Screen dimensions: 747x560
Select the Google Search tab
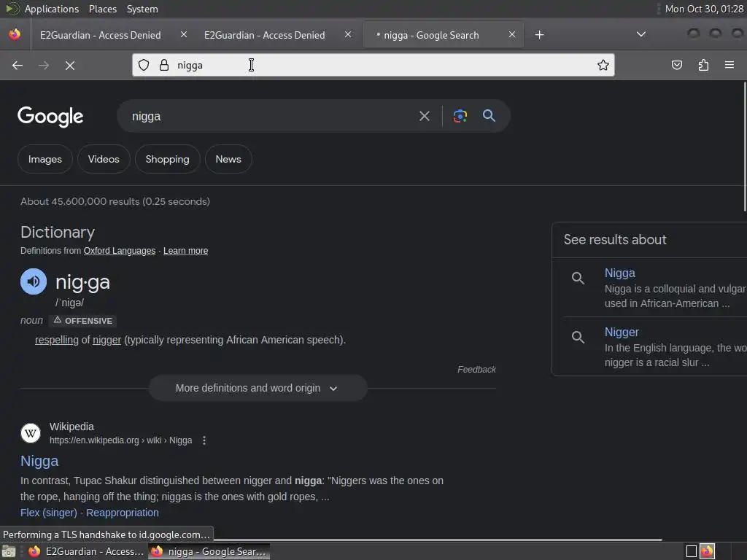coord(443,35)
